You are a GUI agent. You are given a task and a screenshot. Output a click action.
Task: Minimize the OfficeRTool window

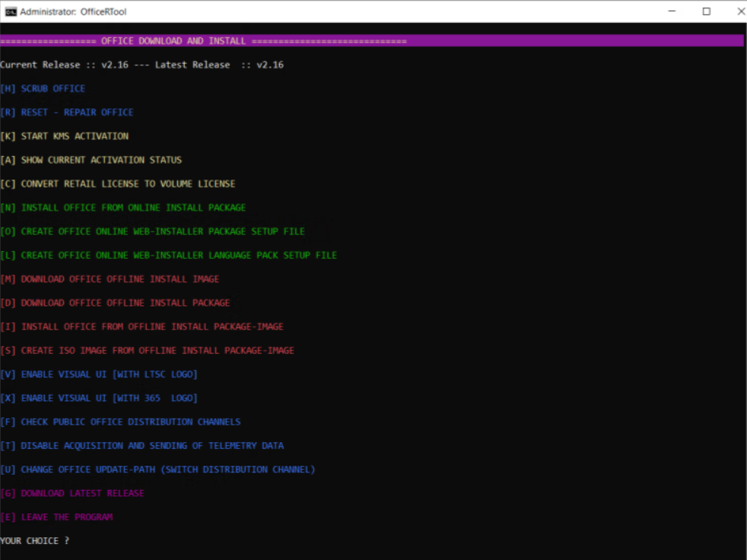(672, 11)
